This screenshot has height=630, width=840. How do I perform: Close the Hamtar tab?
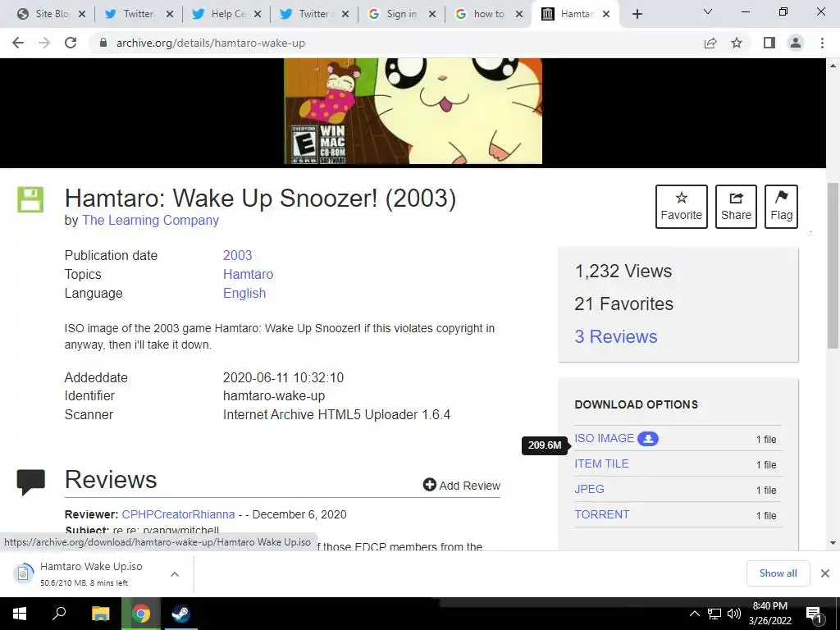point(606,14)
